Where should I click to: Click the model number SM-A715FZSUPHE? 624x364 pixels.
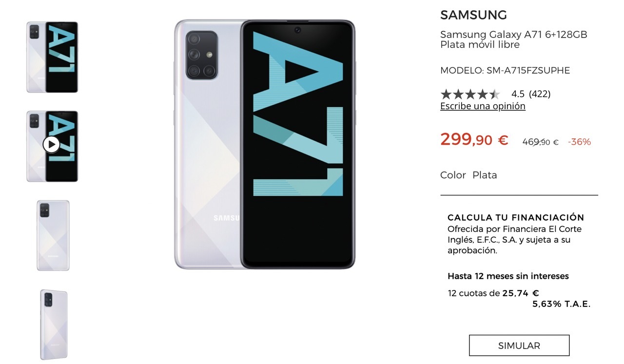coord(505,71)
